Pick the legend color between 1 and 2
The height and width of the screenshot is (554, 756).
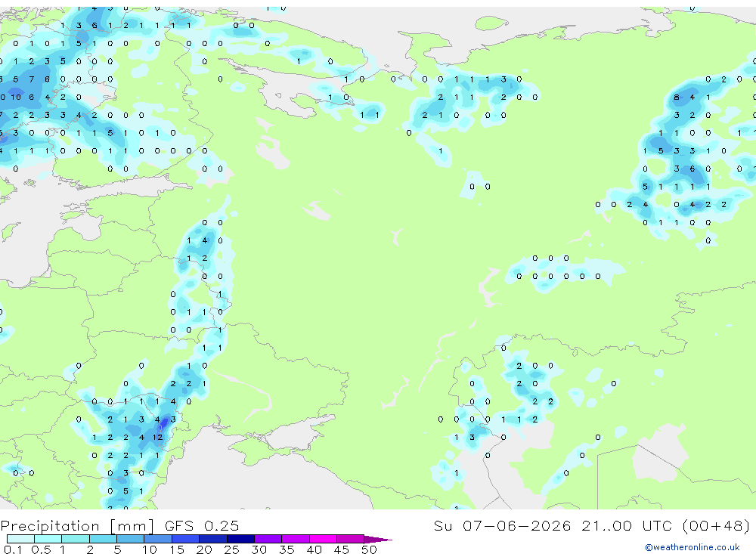(x=76, y=539)
